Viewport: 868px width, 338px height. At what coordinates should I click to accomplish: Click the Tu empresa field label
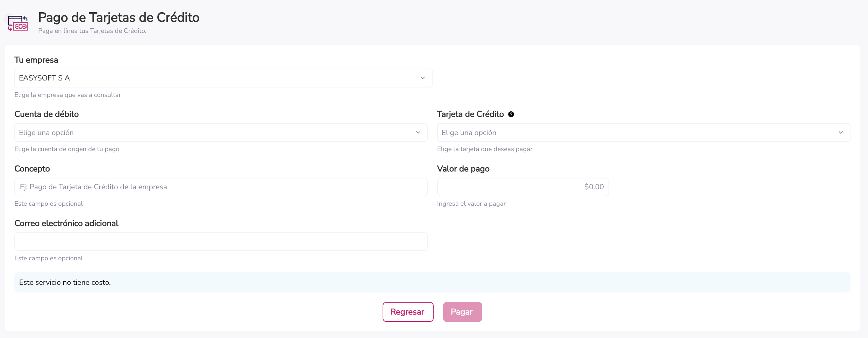pyautogui.click(x=36, y=60)
